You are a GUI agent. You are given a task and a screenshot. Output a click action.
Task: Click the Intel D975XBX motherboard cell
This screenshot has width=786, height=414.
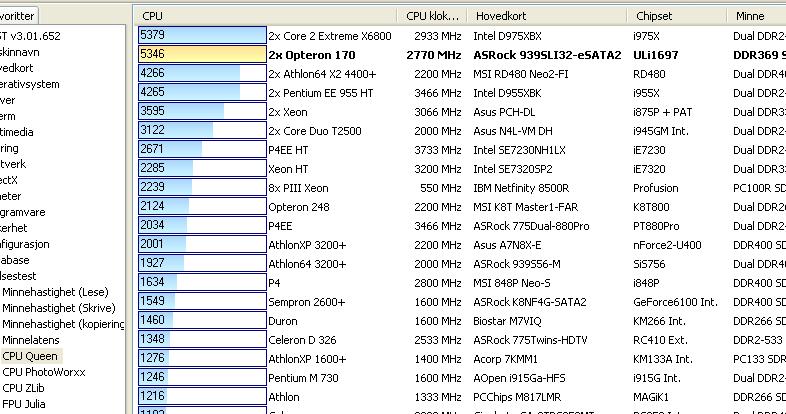click(x=507, y=36)
